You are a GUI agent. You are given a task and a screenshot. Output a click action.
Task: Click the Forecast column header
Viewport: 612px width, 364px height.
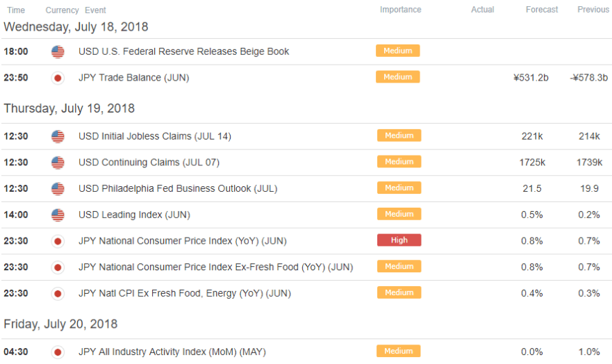tap(542, 10)
